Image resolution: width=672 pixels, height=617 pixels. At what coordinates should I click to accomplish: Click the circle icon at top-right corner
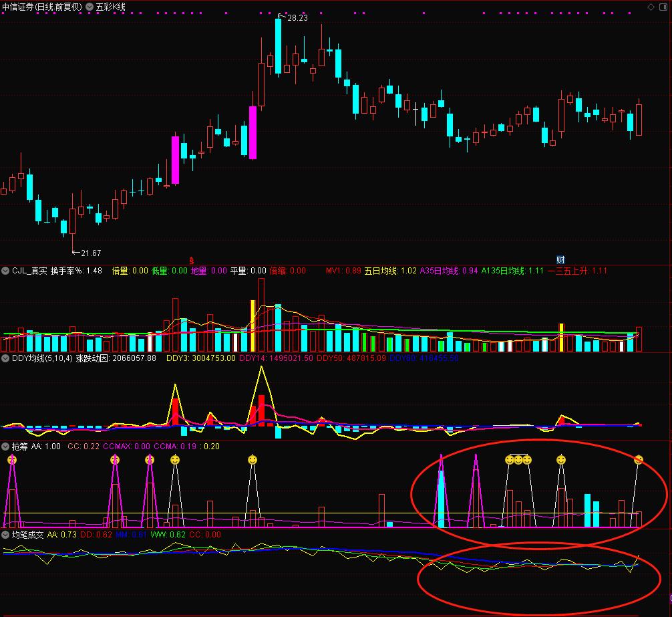pyautogui.click(x=663, y=7)
